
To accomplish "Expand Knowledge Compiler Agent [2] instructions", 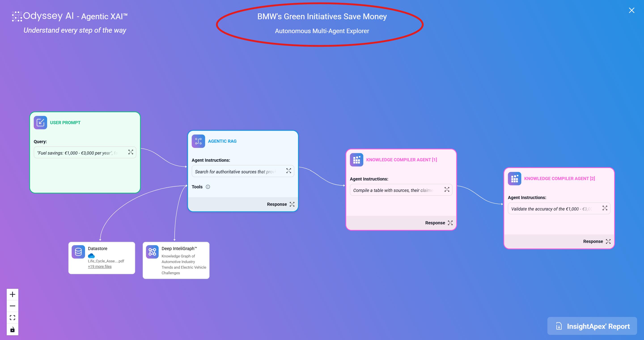I will tap(605, 208).
